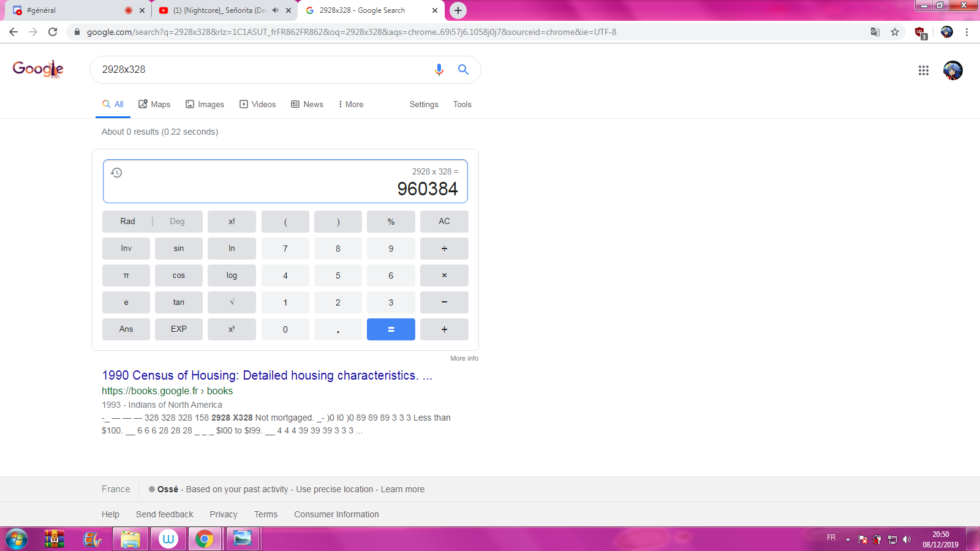Open Chrome from the taskbar
This screenshot has width=980, height=551.
(x=204, y=539)
